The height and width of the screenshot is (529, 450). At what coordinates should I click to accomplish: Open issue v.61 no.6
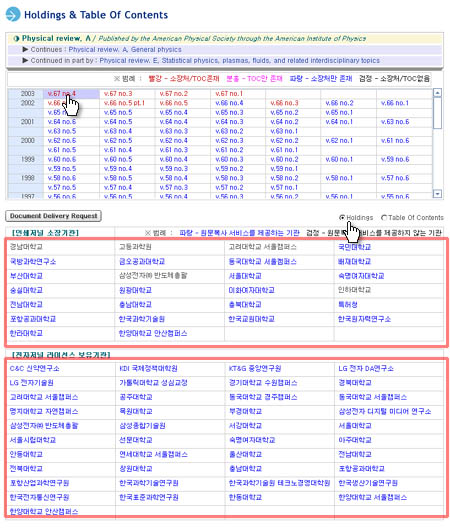coord(395,141)
